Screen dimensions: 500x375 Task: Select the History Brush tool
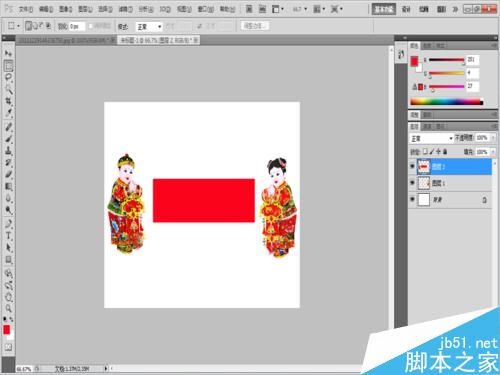(8, 163)
